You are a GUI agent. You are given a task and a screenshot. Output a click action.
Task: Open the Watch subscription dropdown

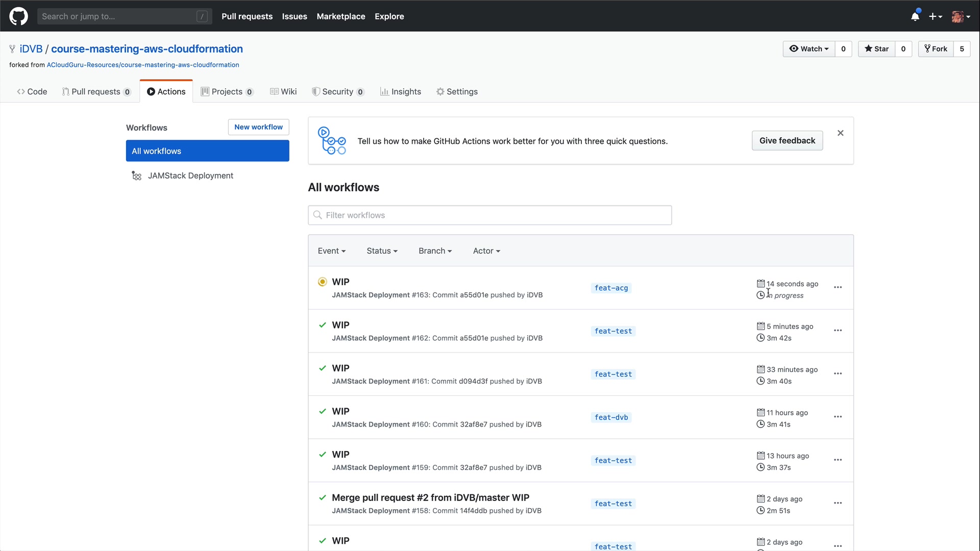point(809,49)
